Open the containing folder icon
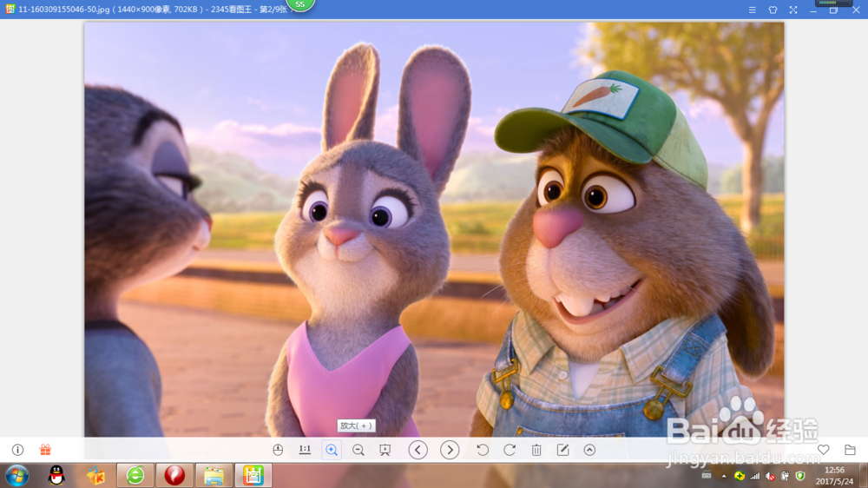 (851, 450)
